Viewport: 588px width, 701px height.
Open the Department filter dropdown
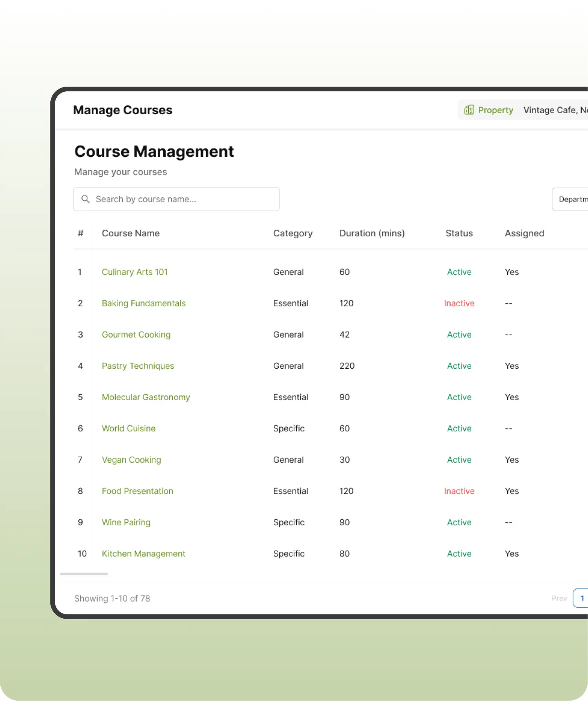coord(570,199)
